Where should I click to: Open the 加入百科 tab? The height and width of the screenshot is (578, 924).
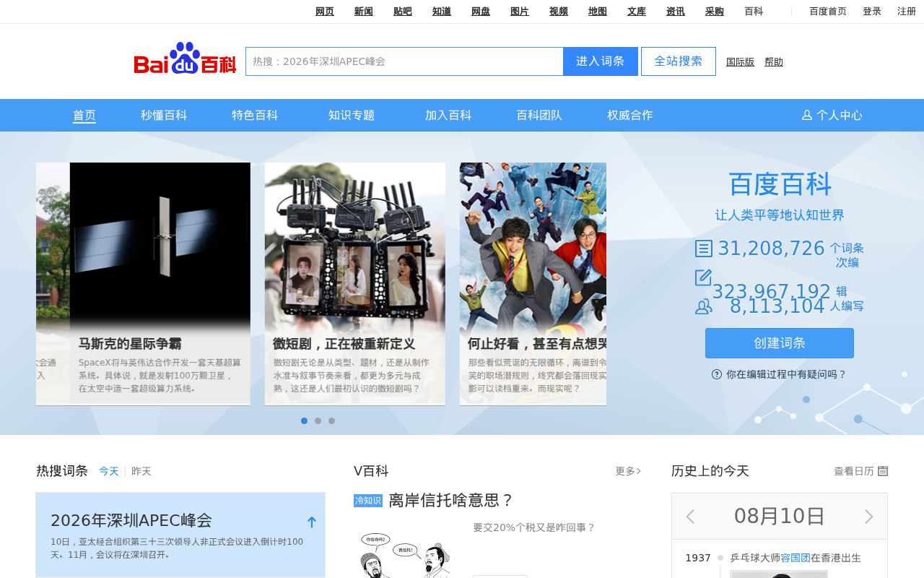[448, 116]
